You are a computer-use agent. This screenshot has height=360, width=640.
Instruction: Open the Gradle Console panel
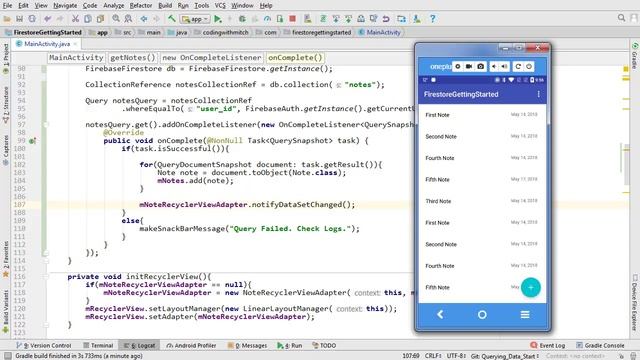pyautogui.click(x=600, y=345)
